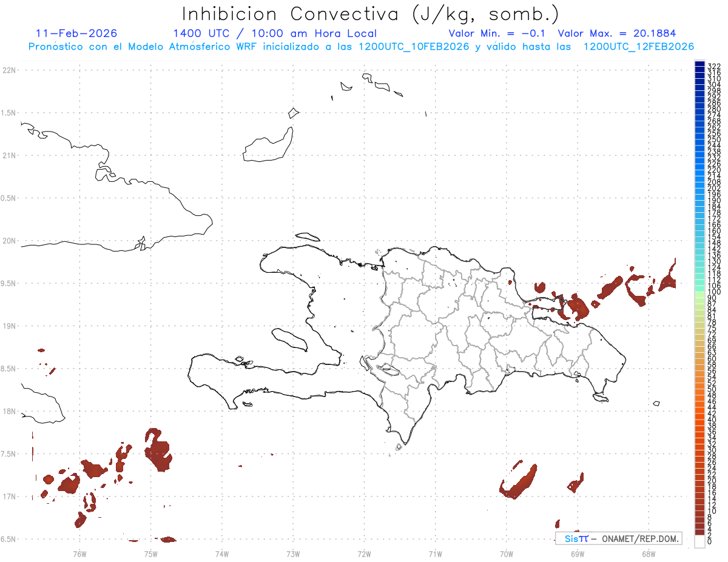Click the white swatch beside 0 on the scale
728x562 pixels.
[x=699, y=541]
